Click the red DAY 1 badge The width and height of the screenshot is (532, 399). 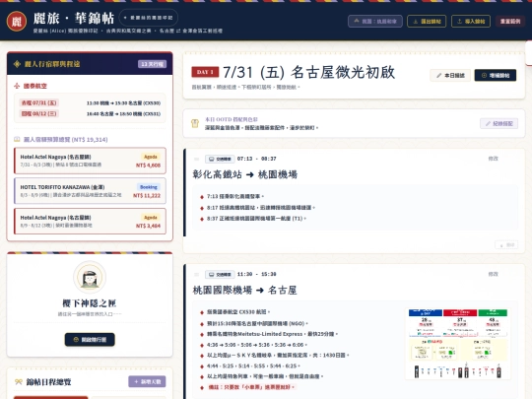(205, 72)
